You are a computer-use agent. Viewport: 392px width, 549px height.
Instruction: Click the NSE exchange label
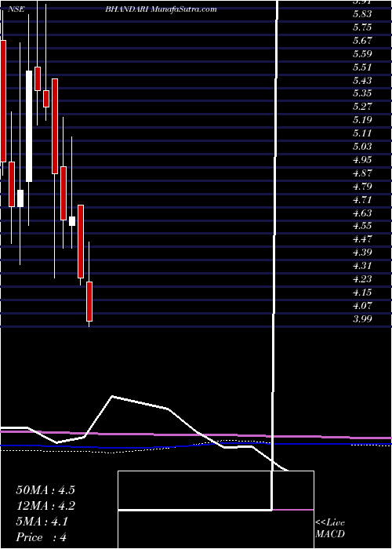pyautogui.click(x=17, y=9)
